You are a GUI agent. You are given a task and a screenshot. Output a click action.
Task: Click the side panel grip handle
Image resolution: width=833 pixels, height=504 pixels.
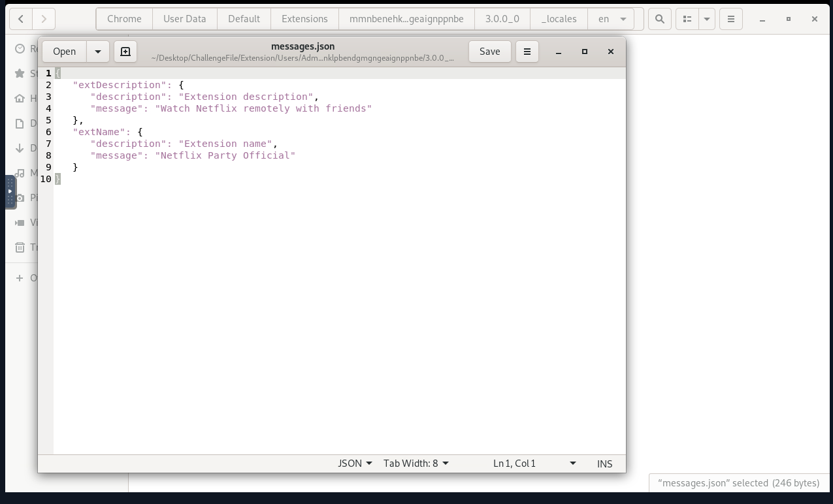click(10, 191)
